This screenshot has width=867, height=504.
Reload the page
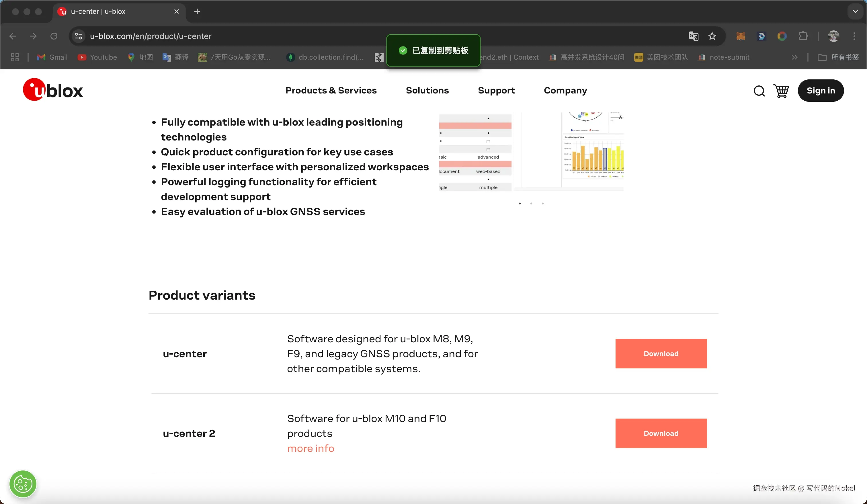(54, 36)
